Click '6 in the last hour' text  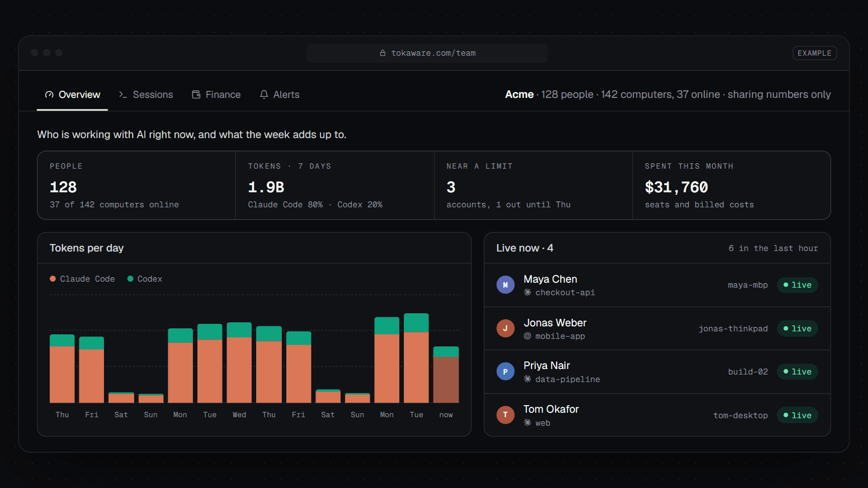[x=773, y=248]
